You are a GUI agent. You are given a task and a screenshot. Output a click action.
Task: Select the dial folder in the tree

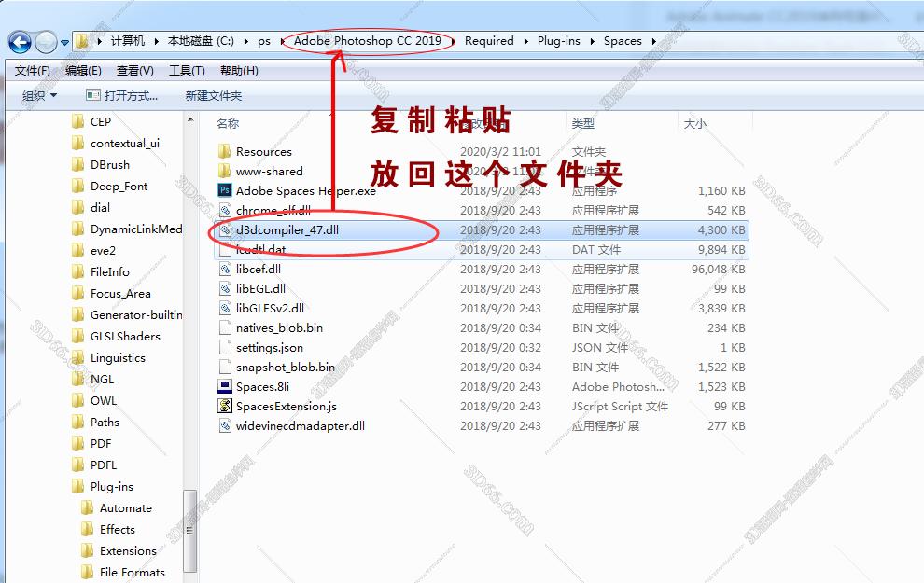[91, 207]
